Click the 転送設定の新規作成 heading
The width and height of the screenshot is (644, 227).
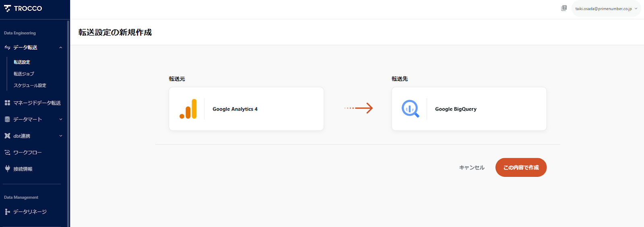pos(115,32)
